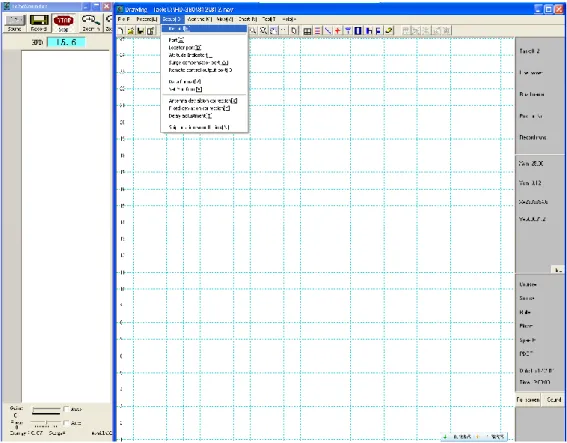
Task: Click the pink horizontal-lines icon in toolbar
Action: [317, 31]
